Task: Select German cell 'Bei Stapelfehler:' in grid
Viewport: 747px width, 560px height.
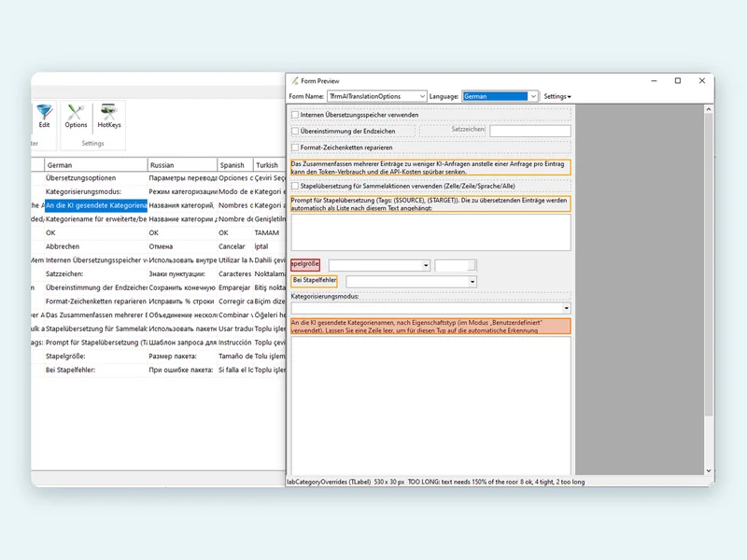Action: pyautogui.click(x=96, y=370)
